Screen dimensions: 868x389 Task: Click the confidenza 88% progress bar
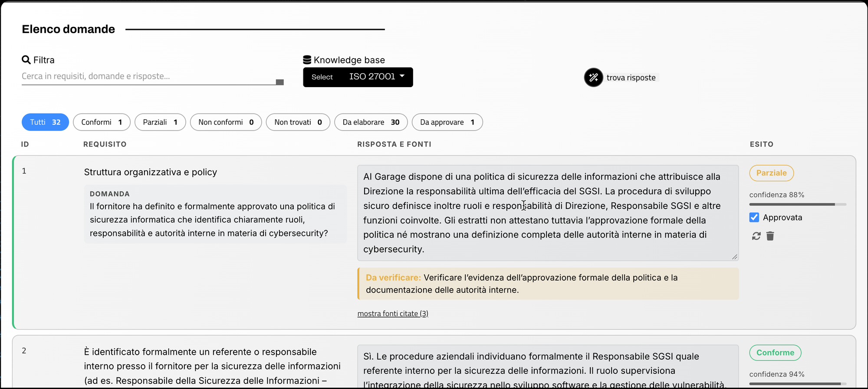point(798,204)
